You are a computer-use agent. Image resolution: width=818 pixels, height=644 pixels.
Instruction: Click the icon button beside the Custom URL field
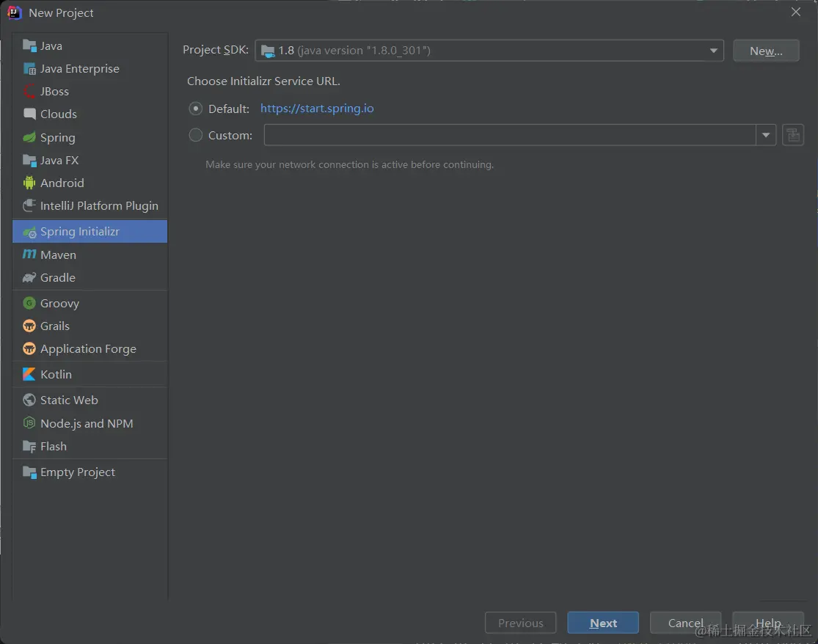tap(793, 135)
